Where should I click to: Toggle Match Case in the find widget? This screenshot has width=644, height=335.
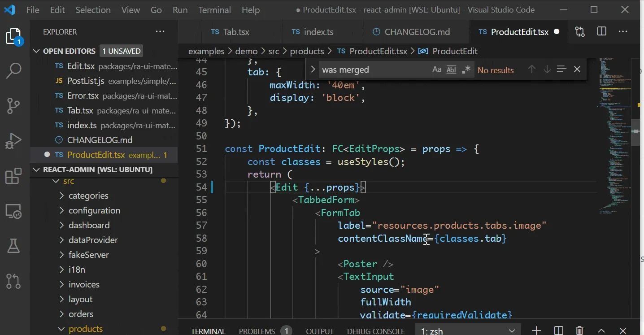pyautogui.click(x=436, y=70)
